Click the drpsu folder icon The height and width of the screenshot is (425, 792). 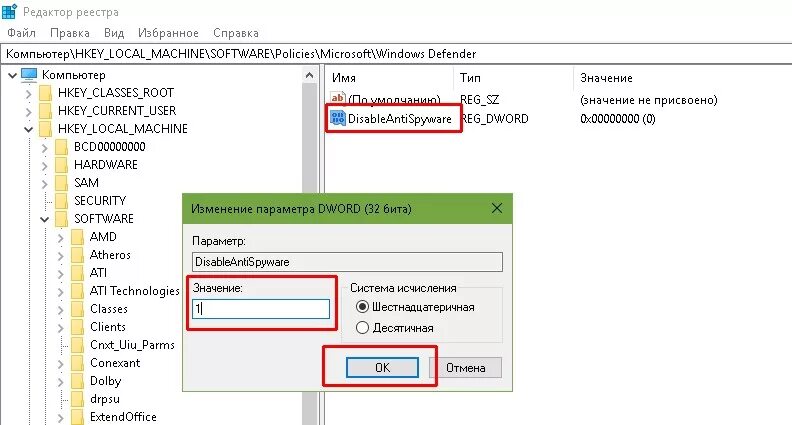(77, 399)
